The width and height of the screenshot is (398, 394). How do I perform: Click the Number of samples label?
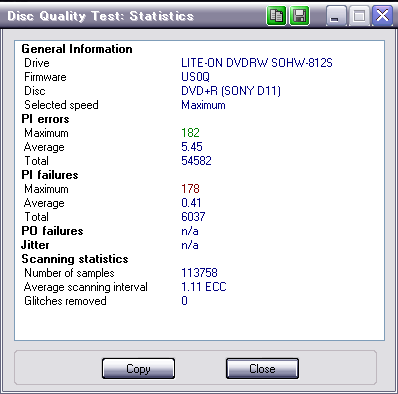[x=69, y=273]
